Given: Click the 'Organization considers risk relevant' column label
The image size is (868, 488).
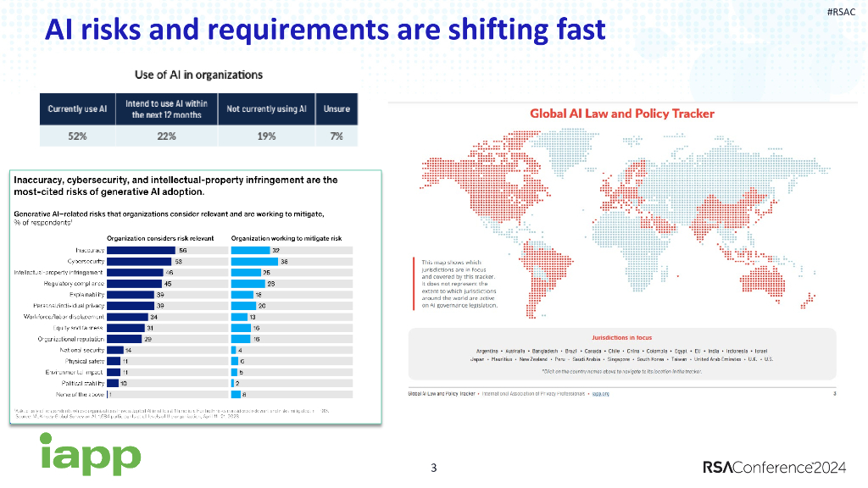Looking at the screenshot, I should click(160, 238).
